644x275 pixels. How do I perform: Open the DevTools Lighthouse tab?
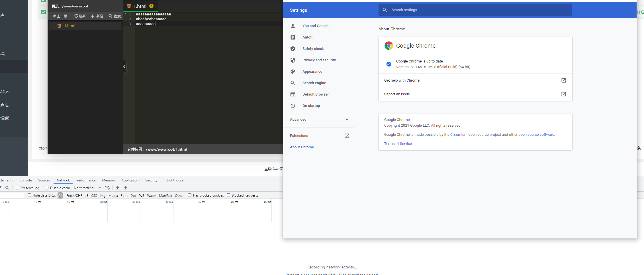point(175,180)
